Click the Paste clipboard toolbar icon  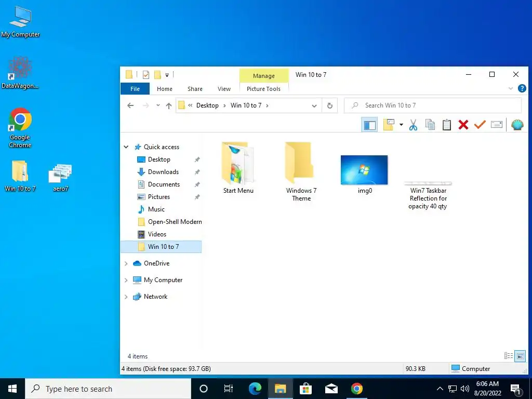click(446, 125)
